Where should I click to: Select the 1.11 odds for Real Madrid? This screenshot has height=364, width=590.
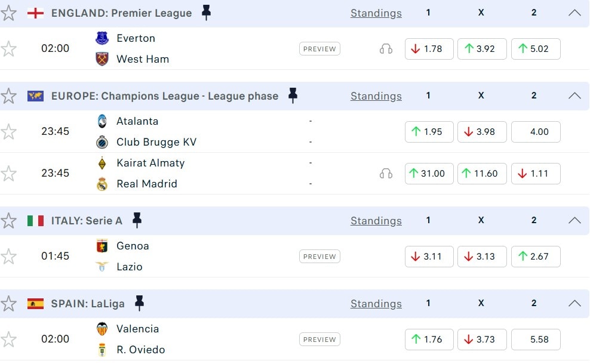click(x=536, y=174)
